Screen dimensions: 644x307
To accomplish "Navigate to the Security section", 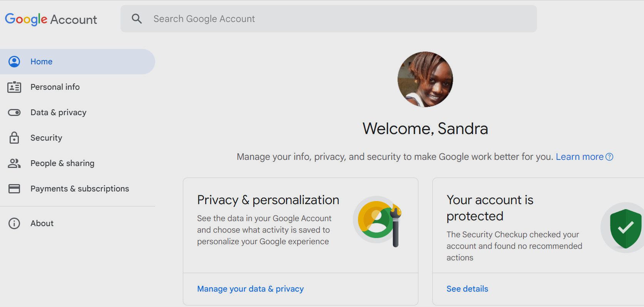I will click(46, 138).
